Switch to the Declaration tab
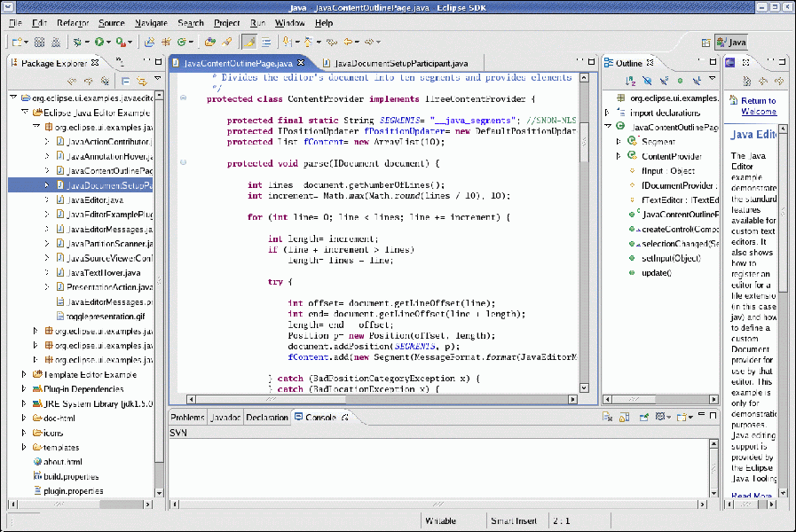This screenshot has height=532, width=796. point(266,418)
